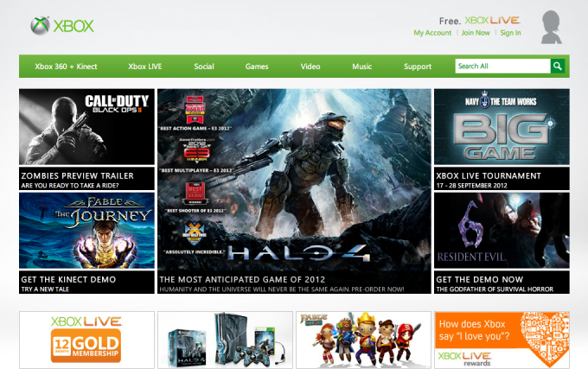Open the Navy Big Game tile image
This screenshot has width=588, height=375.
point(502,127)
